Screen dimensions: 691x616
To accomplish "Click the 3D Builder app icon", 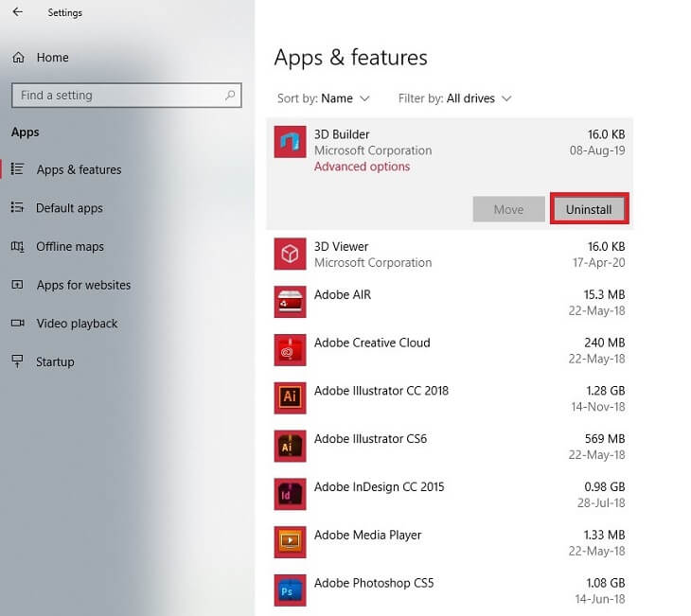I will point(289,142).
